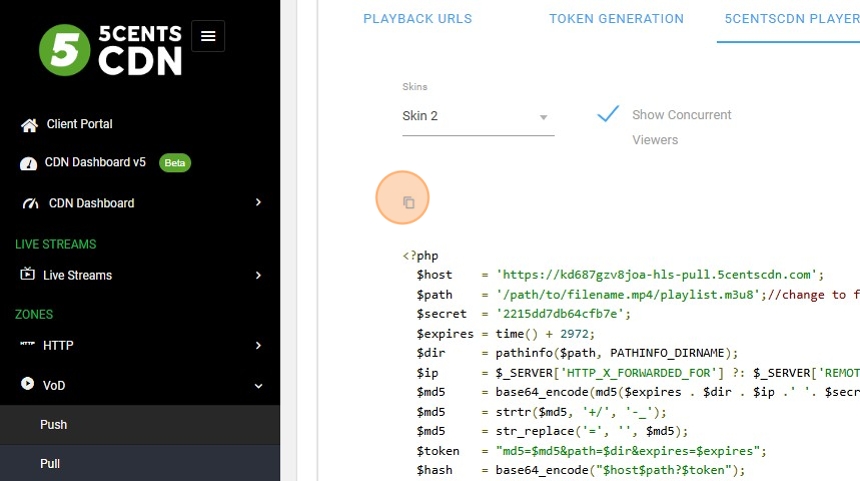This screenshot has width=860, height=481.
Task: Click the expires value 2972
Action: point(574,333)
